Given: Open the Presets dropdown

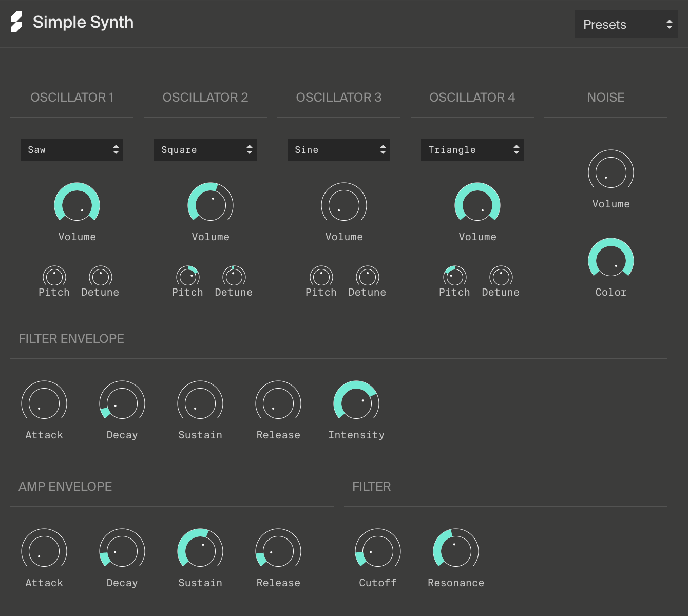Looking at the screenshot, I should [626, 24].
